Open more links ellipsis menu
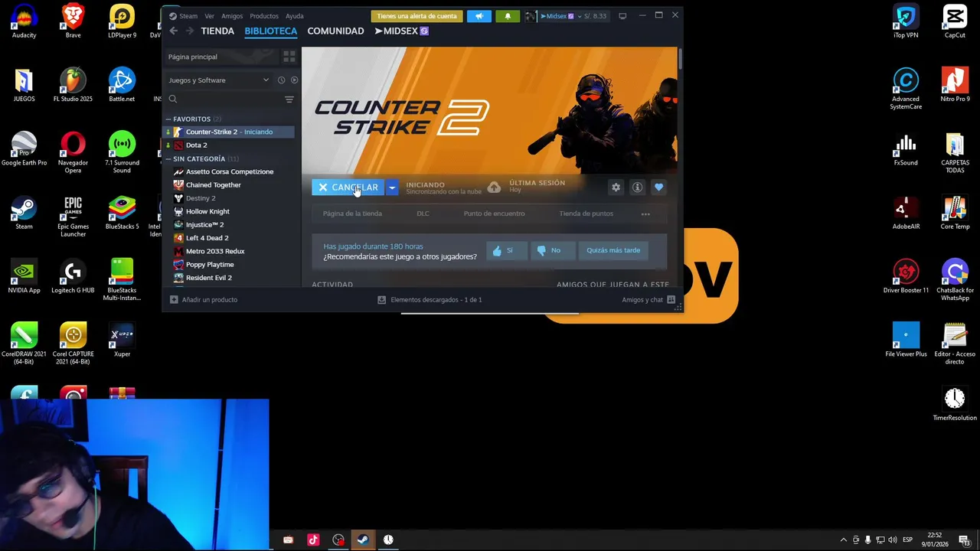Viewport: 980px width, 551px height. [645, 214]
